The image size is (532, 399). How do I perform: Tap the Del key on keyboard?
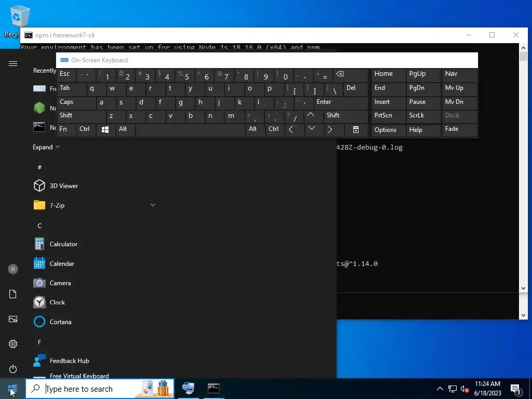click(x=355, y=89)
